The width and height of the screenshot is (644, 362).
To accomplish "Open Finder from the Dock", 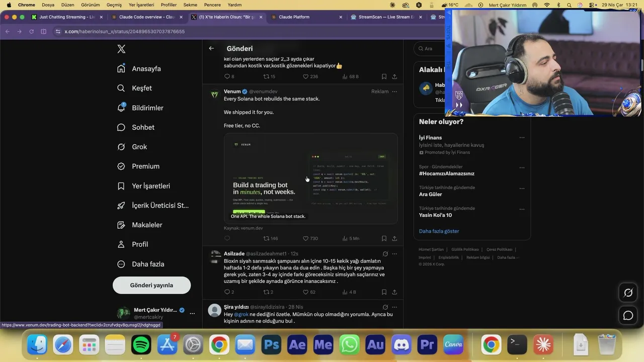I will click(37, 344).
